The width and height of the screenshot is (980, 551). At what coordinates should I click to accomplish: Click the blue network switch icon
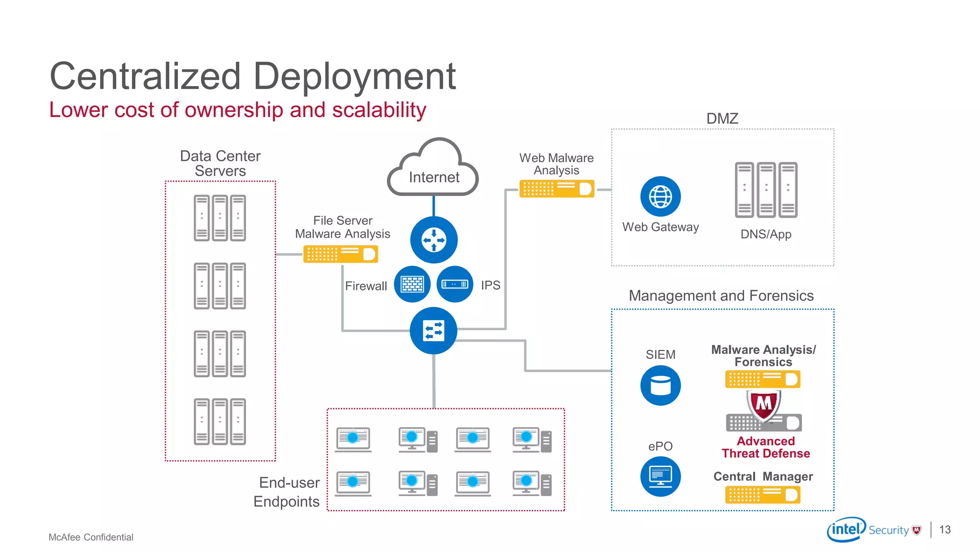pyautogui.click(x=434, y=331)
